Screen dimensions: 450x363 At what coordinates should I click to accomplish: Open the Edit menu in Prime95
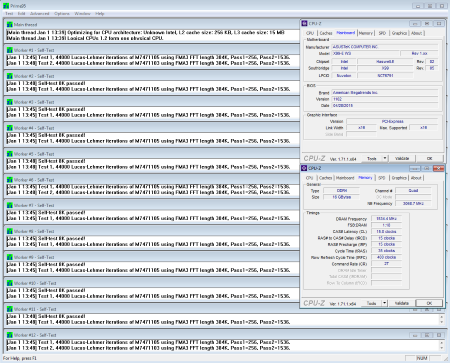(x=21, y=14)
